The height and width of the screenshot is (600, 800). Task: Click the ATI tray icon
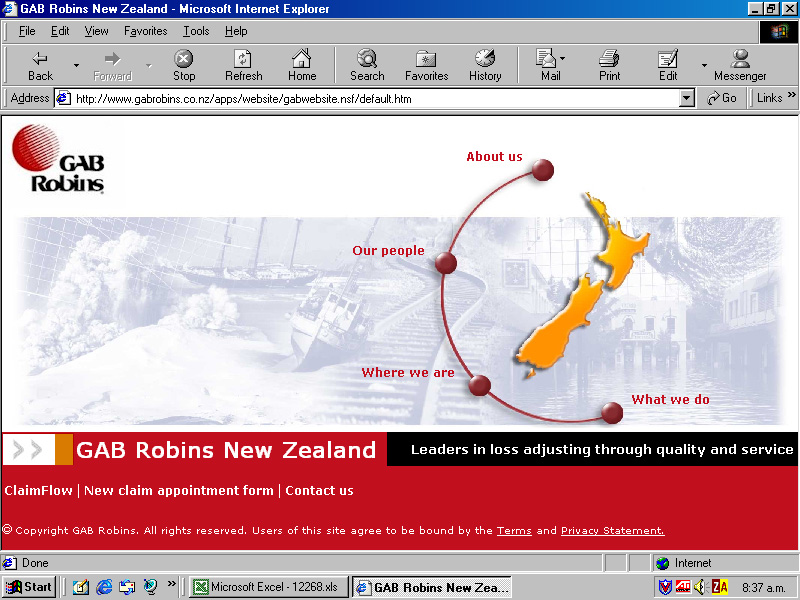point(683,587)
